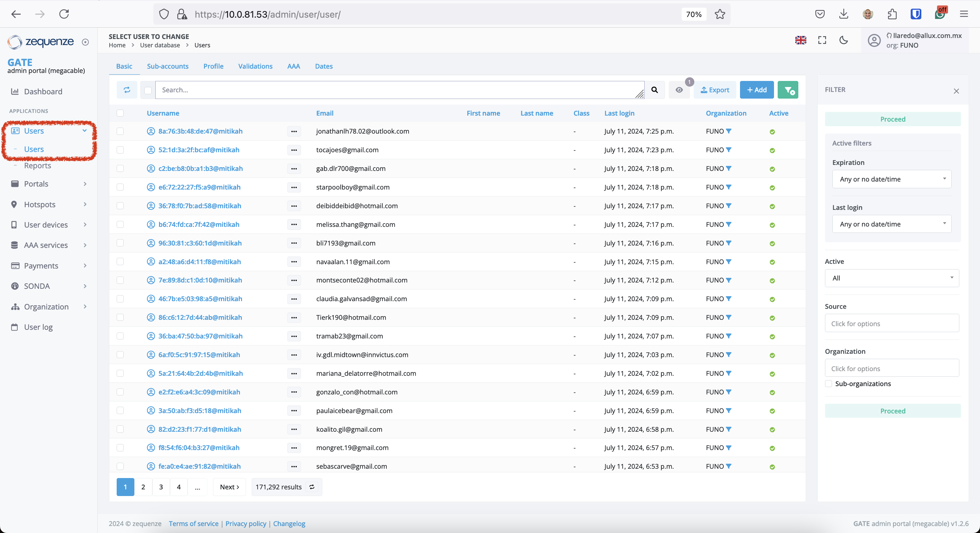The height and width of the screenshot is (533, 980).
Task: Click refresh icon next to 171,292 results
Action: click(x=312, y=487)
